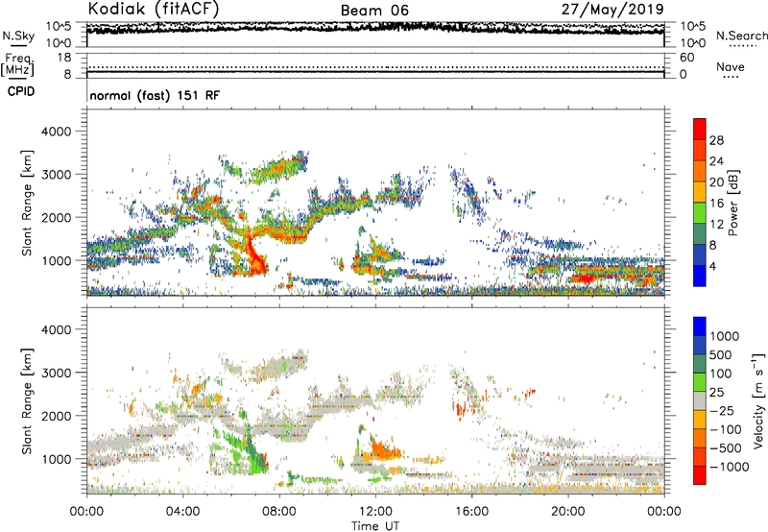Viewport: 768px width, 532px height.
Task: Click the 'Kodiak (fitACF)' title text
Action: click(154, 9)
